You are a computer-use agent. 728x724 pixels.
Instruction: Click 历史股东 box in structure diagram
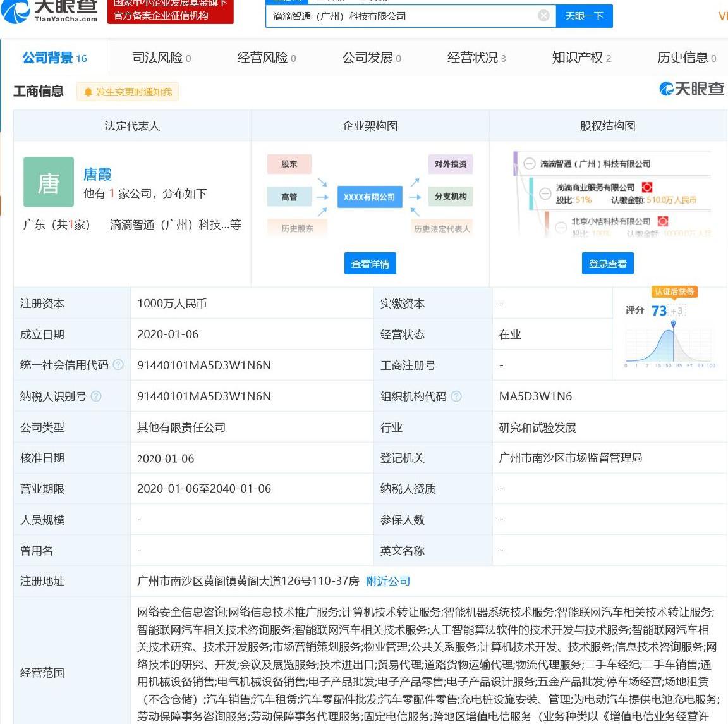pos(297,228)
